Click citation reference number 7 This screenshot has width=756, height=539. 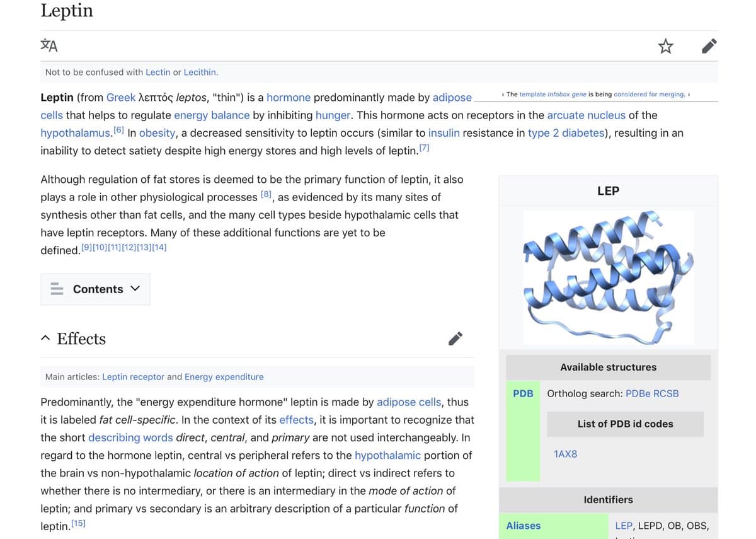click(x=424, y=148)
